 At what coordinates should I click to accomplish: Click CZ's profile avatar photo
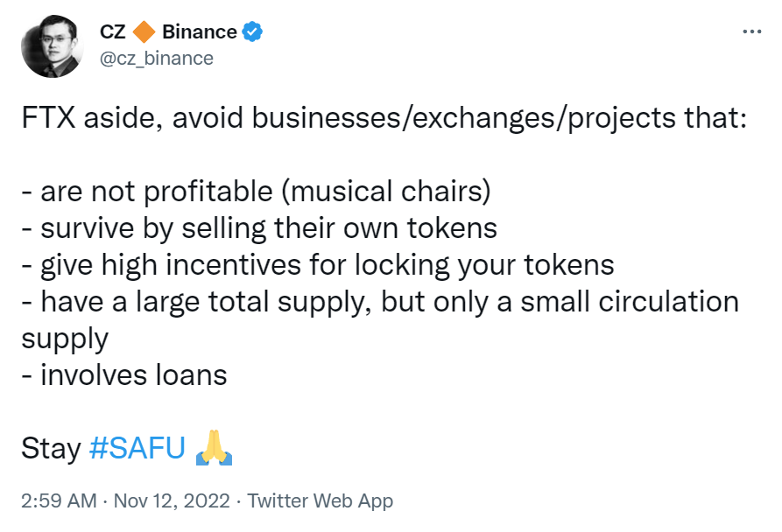pos(53,46)
